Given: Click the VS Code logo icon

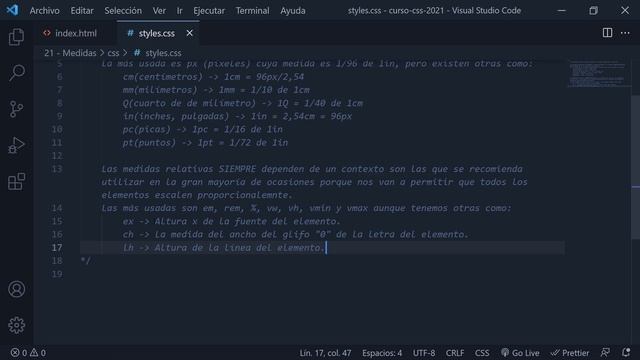Looking at the screenshot, I should 12,10.
